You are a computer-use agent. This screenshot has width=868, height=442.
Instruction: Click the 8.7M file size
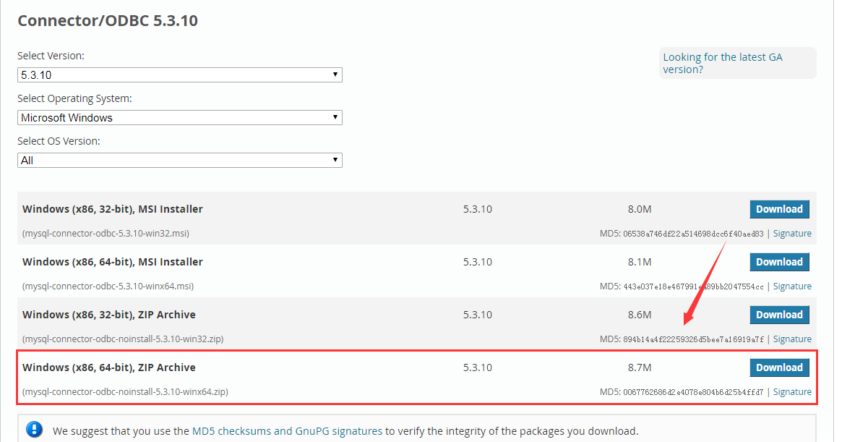(x=640, y=367)
